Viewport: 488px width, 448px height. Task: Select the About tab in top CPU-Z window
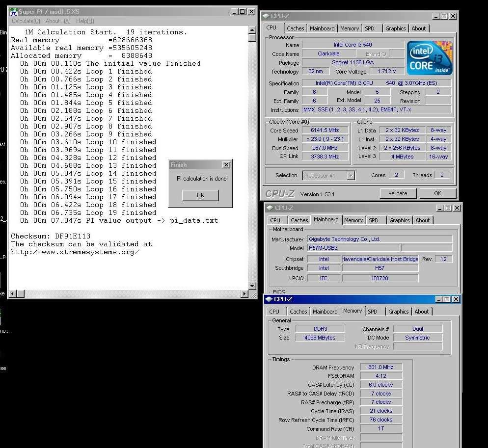(x=419, y=28)
